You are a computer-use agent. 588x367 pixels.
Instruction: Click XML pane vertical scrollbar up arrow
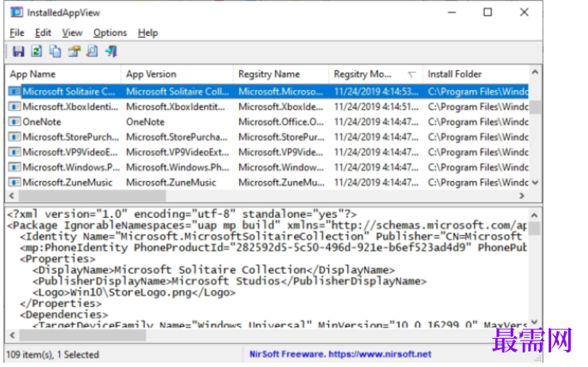(534, 215)
